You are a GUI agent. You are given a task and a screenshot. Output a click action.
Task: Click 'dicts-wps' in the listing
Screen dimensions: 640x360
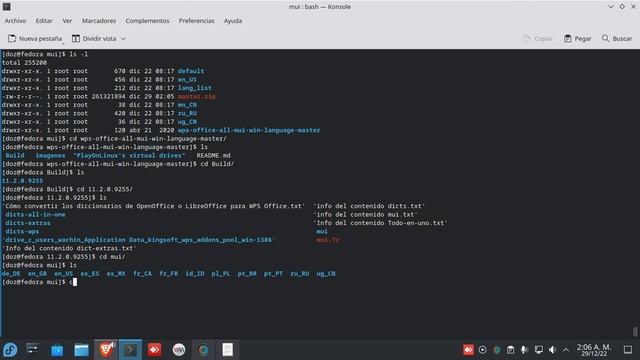point(22,231)
